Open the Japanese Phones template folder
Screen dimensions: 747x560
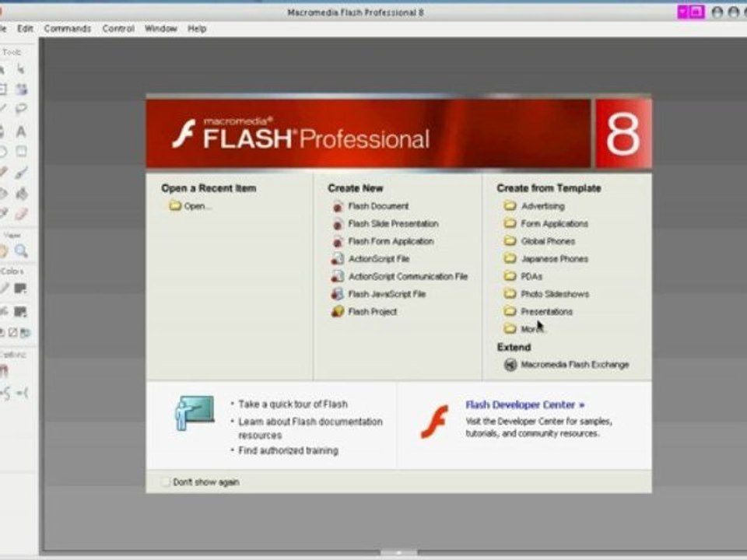click(555, 259)
